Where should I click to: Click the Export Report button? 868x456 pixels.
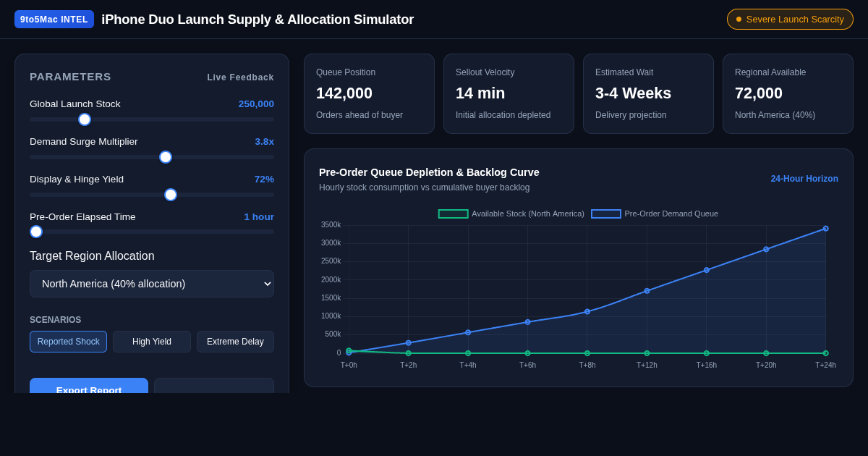(89, 386)
